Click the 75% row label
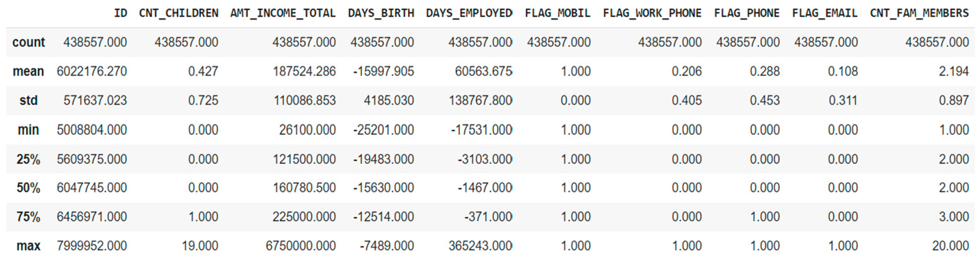The height and width of the screenshot is (258, 980). click(x=28, y=217)
